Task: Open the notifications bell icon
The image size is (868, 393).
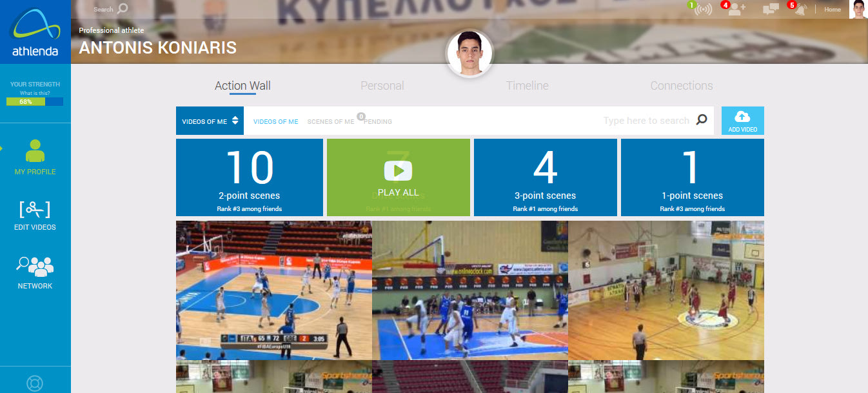Action: [800, 10]
